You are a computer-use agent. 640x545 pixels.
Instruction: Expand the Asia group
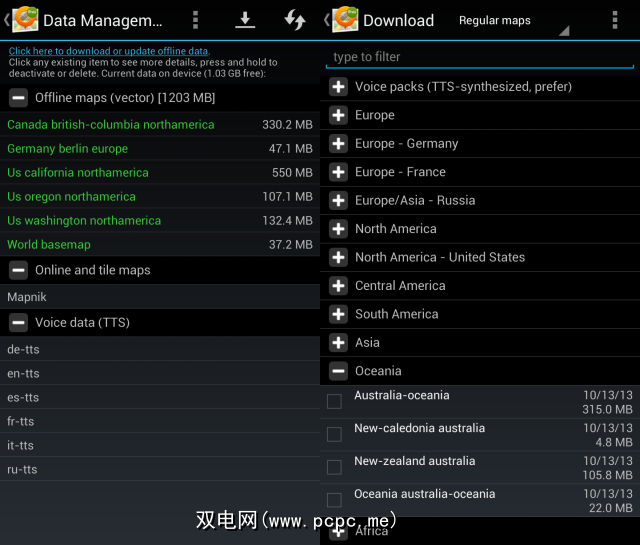(x=338, y=343)
